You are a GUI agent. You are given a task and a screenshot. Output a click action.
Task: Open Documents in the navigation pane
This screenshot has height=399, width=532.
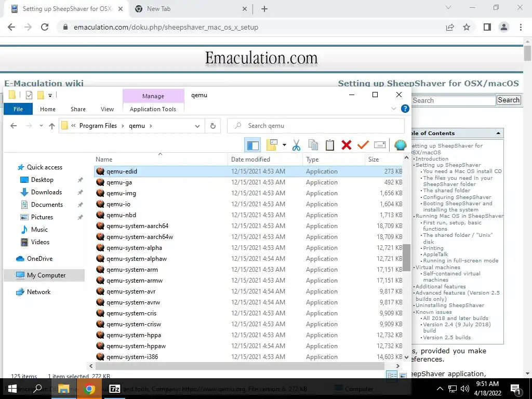[x=47, y=205]
